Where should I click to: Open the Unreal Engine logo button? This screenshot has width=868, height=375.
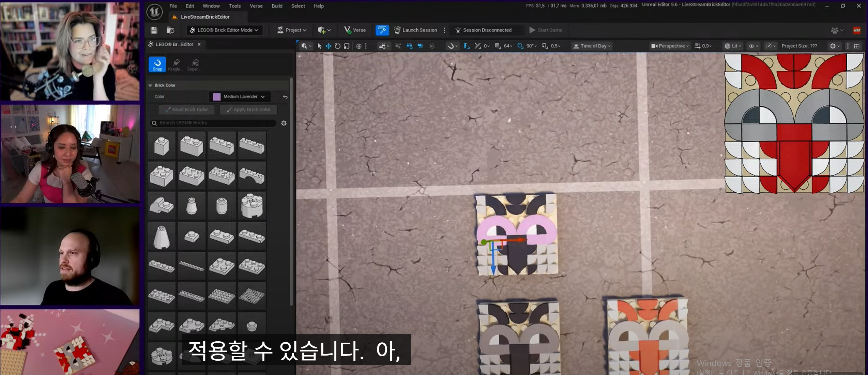(155, 11)
